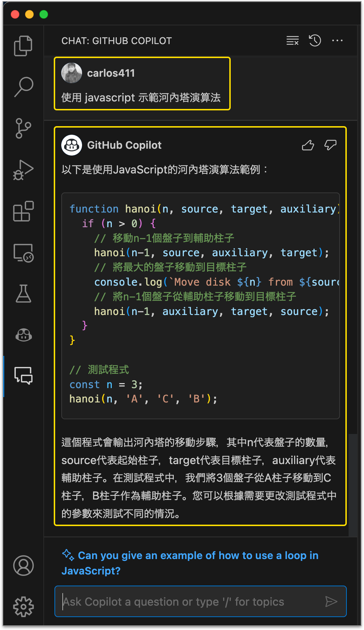This screenshot has width=364, height=630.
Task: Open the Extensions view
Action: coord(23,211)
